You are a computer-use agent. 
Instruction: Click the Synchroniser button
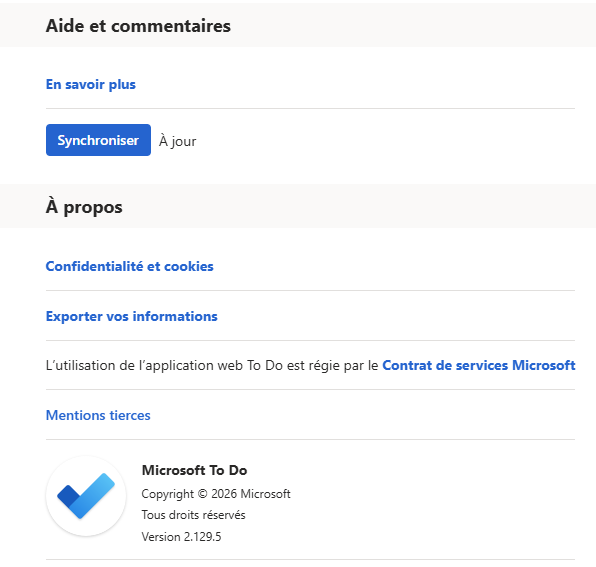tap(98, 140)
